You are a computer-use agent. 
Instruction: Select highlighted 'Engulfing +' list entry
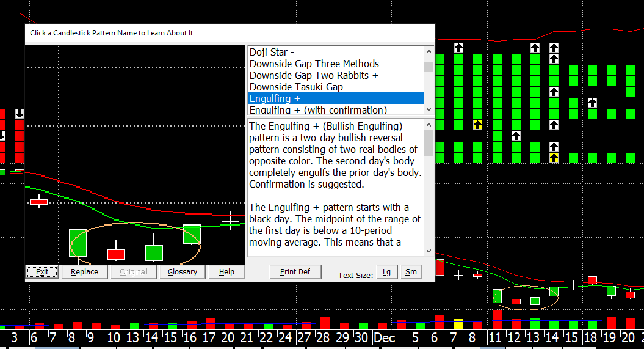click(336, 98)
